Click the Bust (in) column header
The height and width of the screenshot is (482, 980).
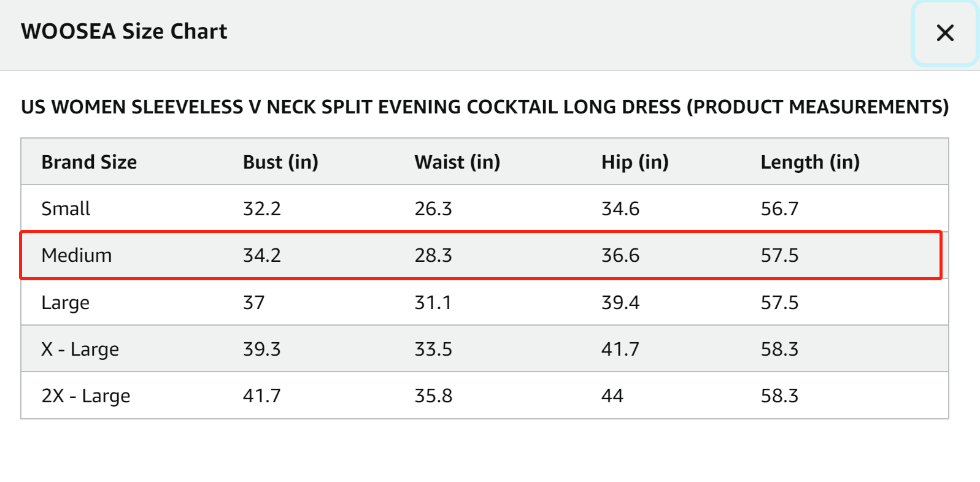pos(280,162)
